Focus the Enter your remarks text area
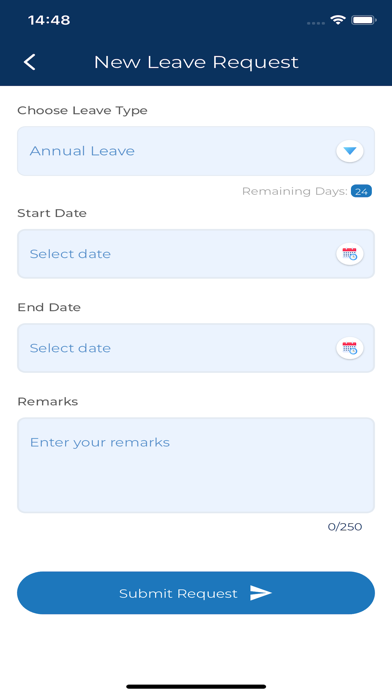Viewport: 392px width, 696px height. [x=196, y=465]
